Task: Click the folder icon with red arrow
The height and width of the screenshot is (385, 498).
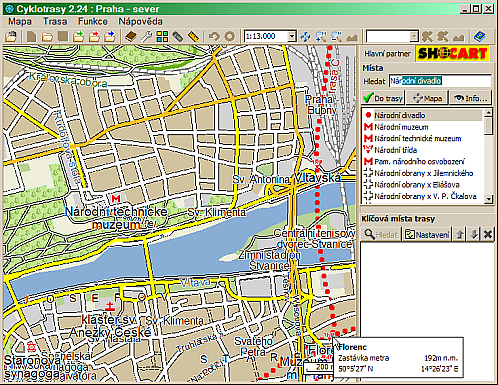Action: tap(94, 36)
